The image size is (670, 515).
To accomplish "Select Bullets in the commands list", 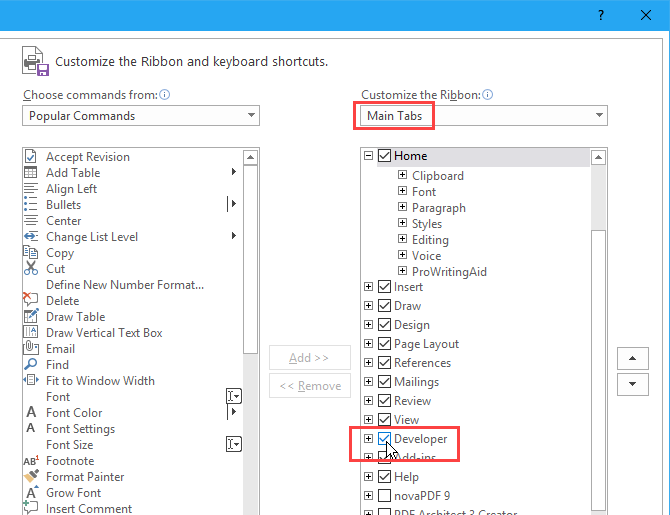I will pos(64,205).
